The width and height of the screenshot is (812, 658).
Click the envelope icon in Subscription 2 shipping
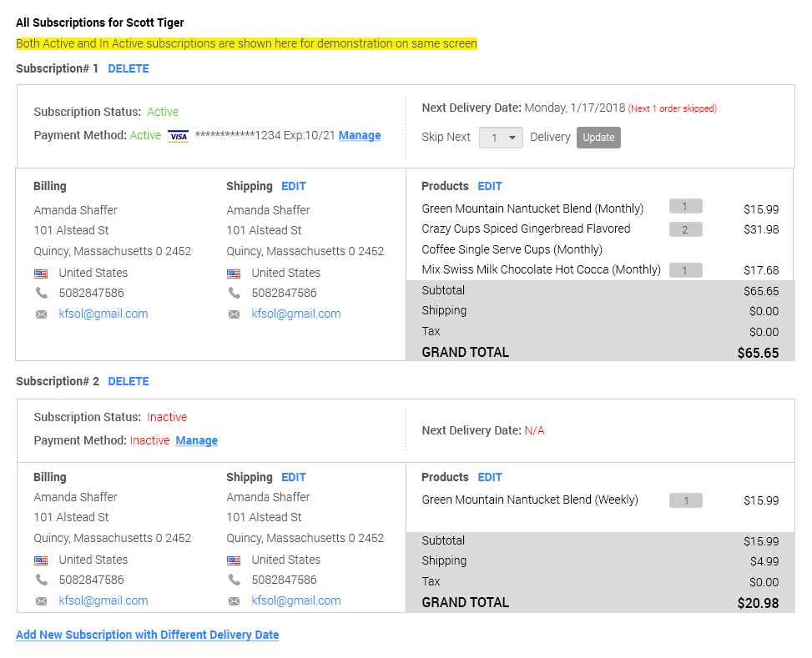234,601
